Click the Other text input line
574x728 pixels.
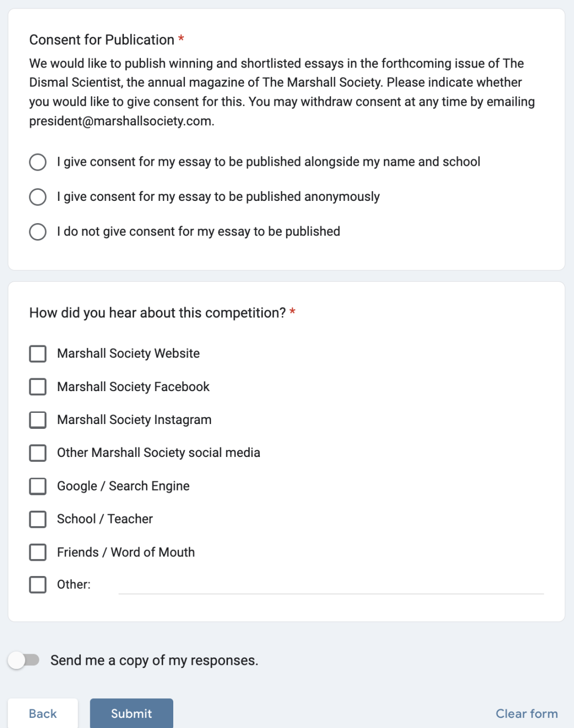pyautogui.click(x=331, y=586)
